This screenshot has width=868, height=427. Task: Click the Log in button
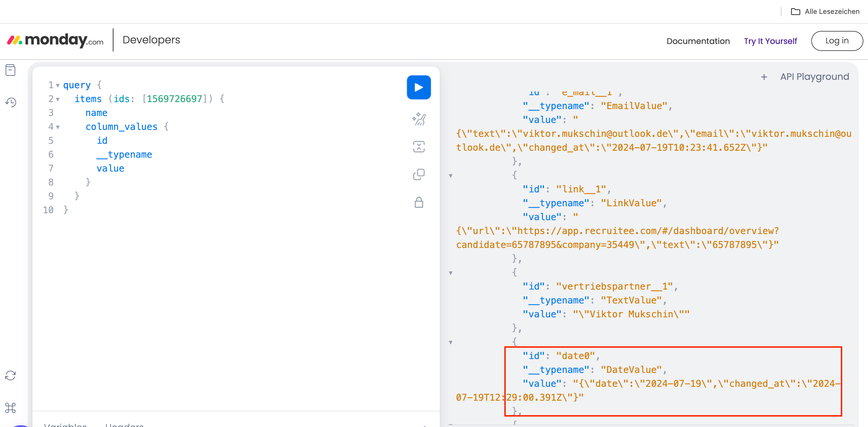(837, 41)
